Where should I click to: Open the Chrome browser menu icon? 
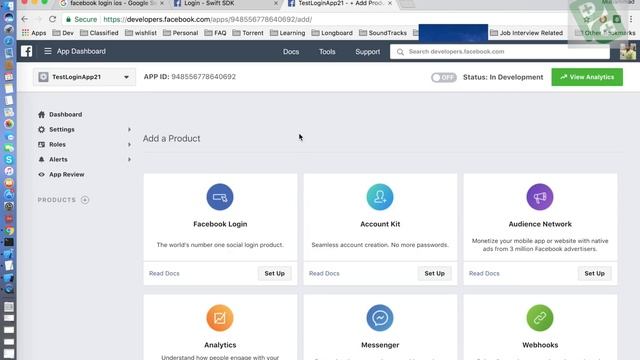631,19
